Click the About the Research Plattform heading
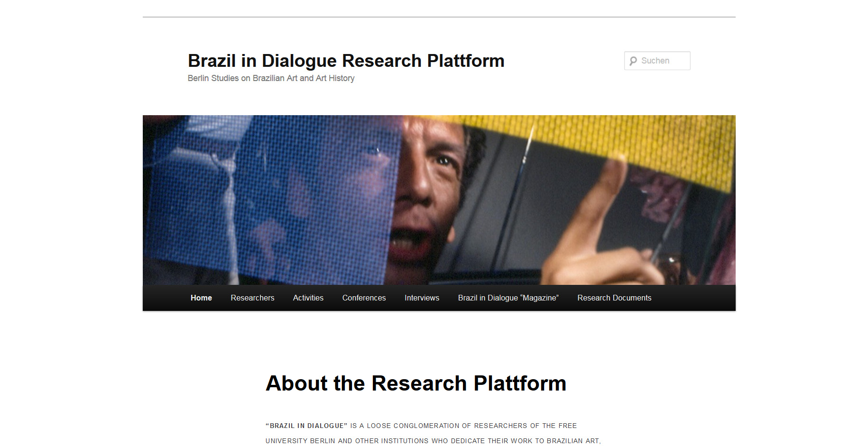This screenshot has width=868, height=446. pyautogui.click(x=416, y=383)
